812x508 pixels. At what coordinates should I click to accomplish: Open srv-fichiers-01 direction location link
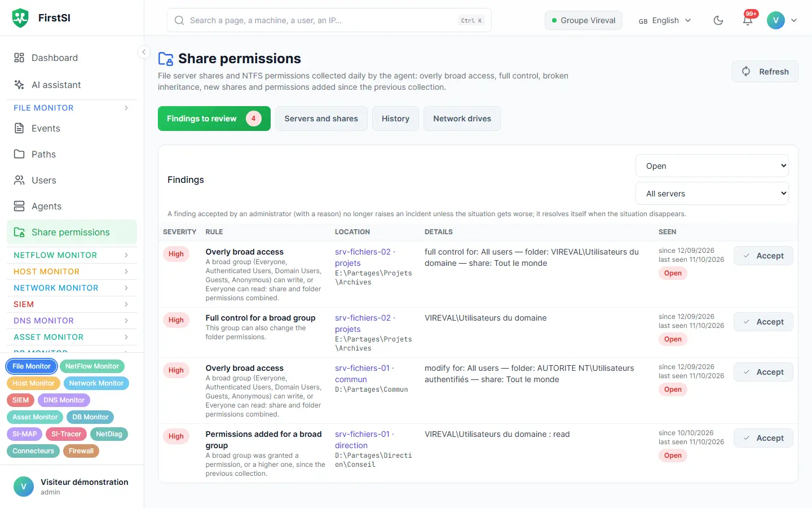[x=365, y=440]
